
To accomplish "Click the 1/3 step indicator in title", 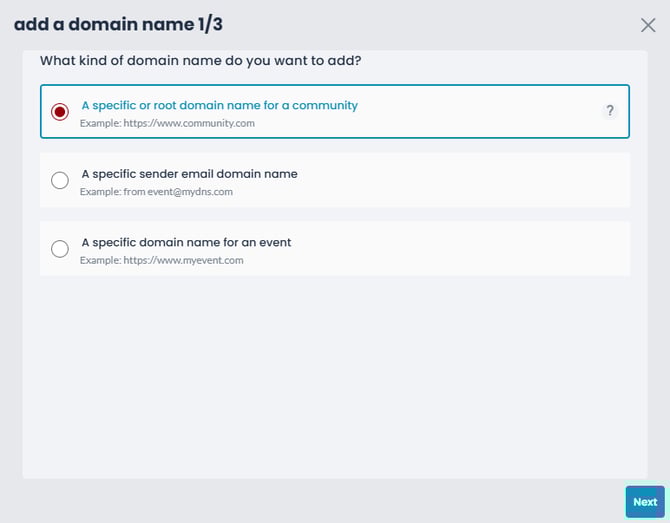I will point(210,24).
